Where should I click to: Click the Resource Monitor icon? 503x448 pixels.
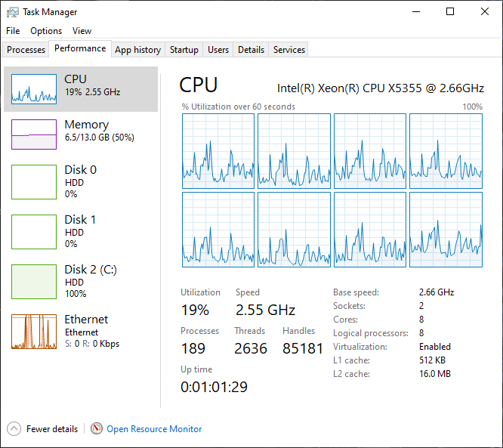click(x=97, y=429)
